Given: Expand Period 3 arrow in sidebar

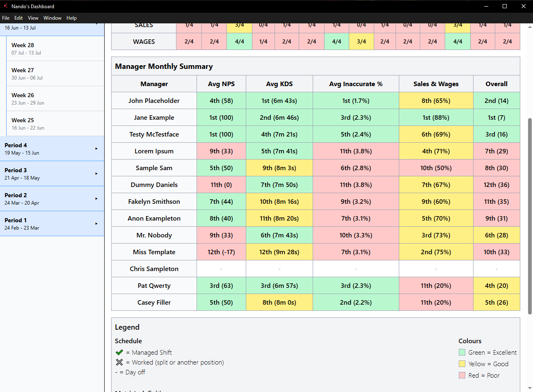Looking at the screenshot, I should tap(96, 173).
